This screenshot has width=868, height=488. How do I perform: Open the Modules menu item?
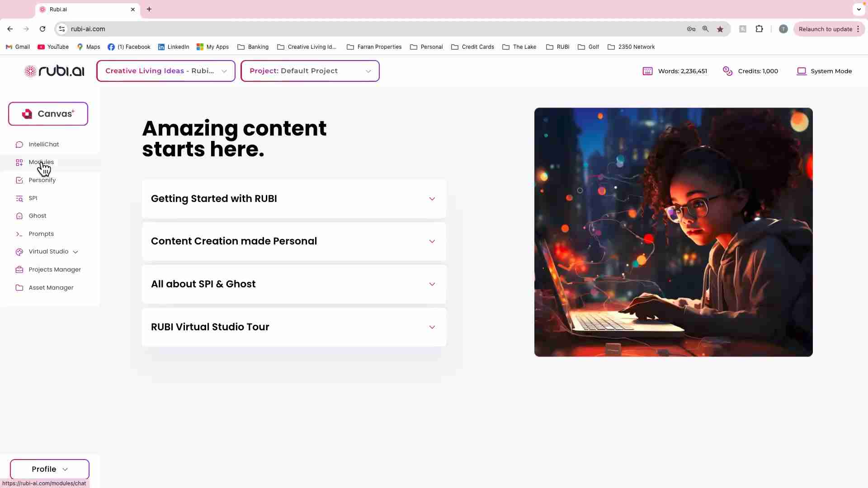click(x=41, y=162)
